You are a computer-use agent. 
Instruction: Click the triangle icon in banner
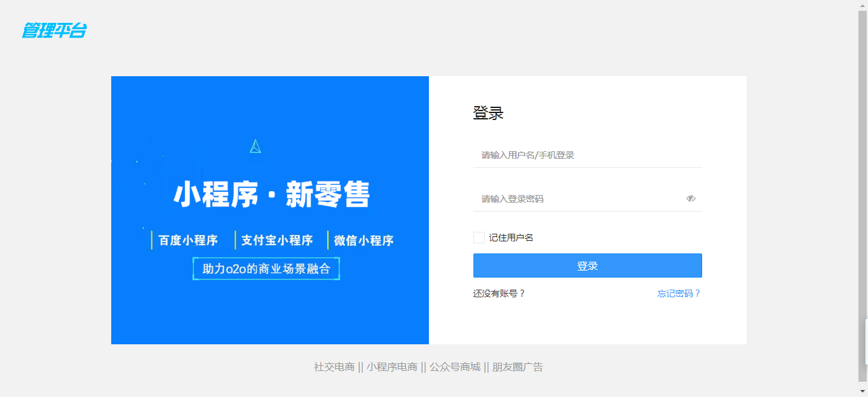(255, 146)
